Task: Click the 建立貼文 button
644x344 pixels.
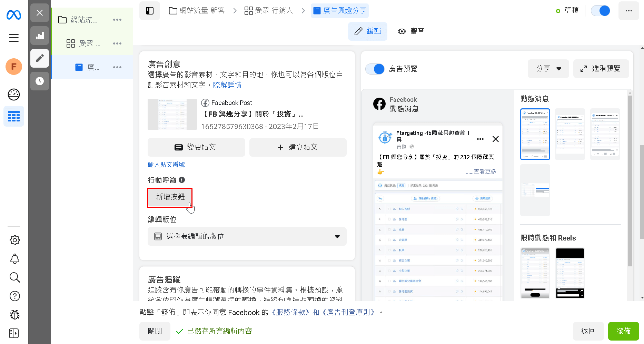Action: pos(298,147)
